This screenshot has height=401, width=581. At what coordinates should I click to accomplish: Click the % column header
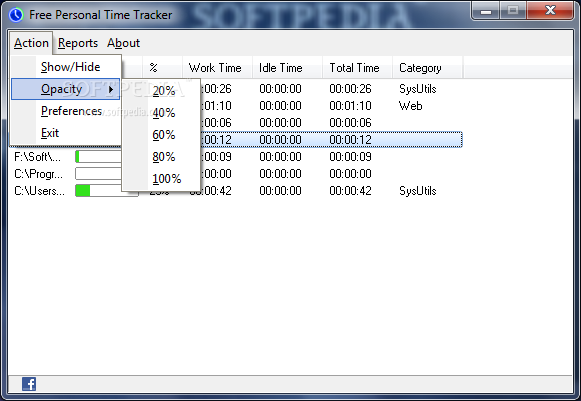[x=162, y=68]
